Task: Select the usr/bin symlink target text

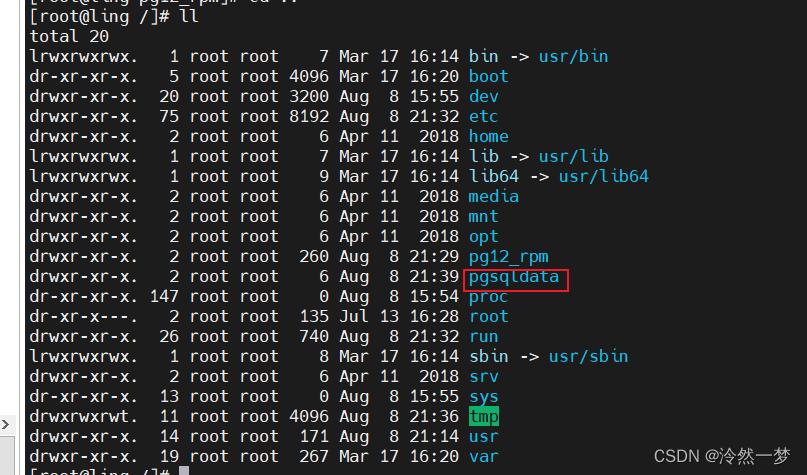Action: coord(573,56)
